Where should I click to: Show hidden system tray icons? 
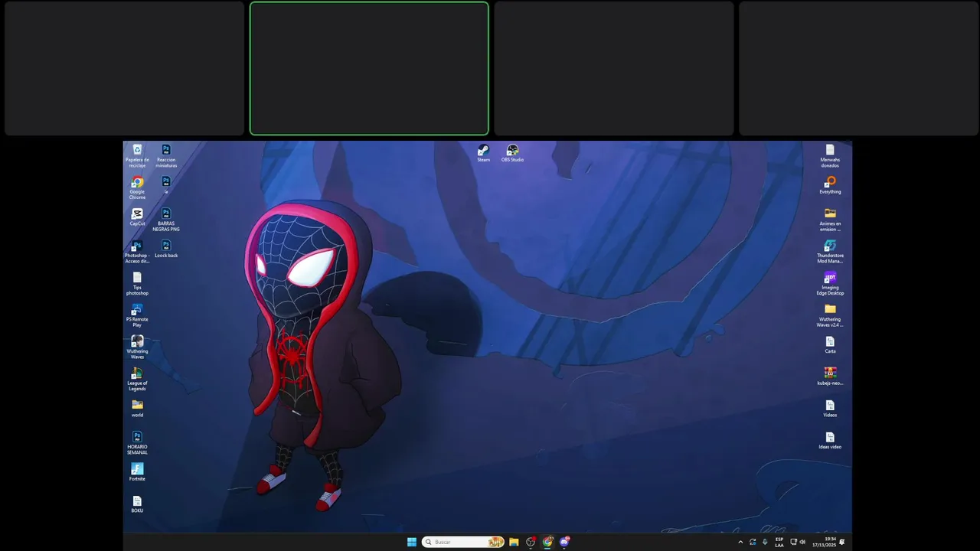click(x=740, y=542)
